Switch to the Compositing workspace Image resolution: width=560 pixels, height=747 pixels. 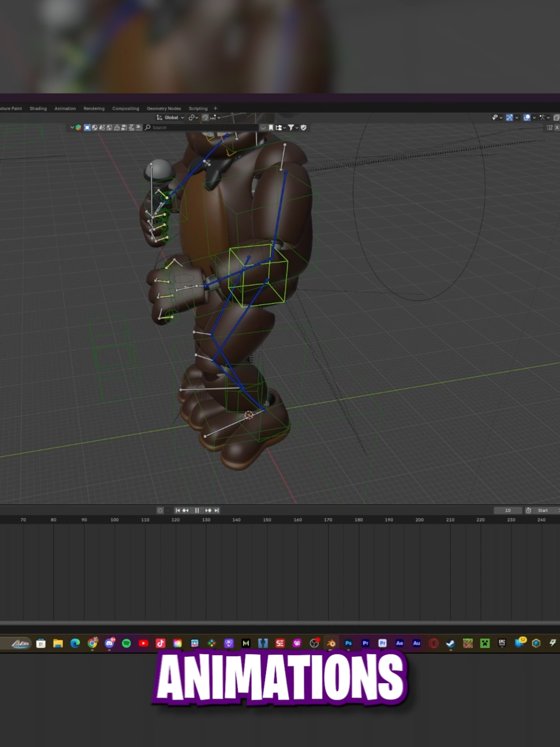[125, 108]
